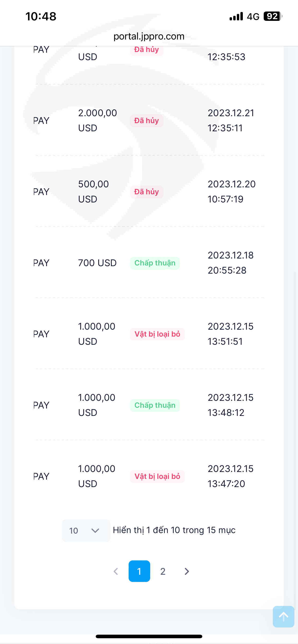Click Chấp thuận badge at 13:48:12

155,405
